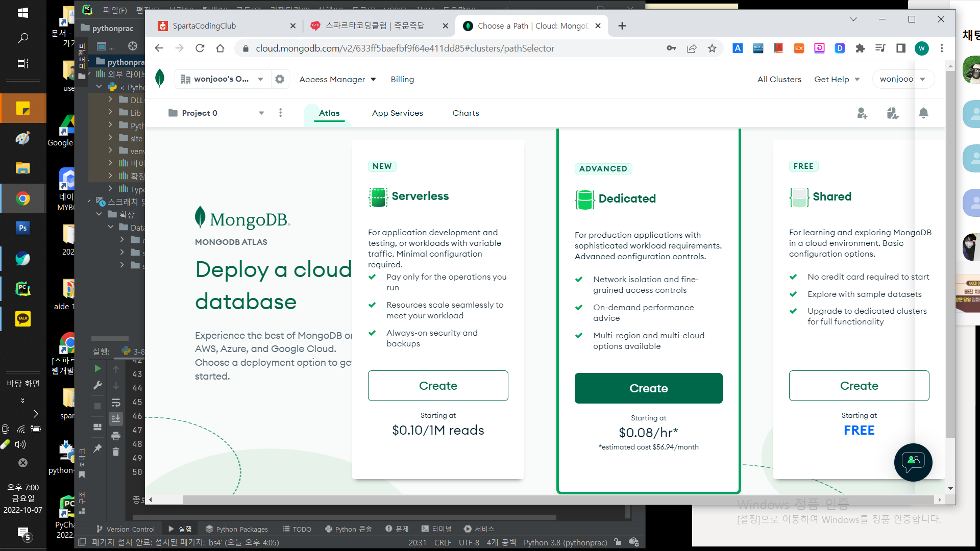The height and width of the screenshot is (551, 980).
Task: Create a free Shared cluster
Action: point(859,386)
